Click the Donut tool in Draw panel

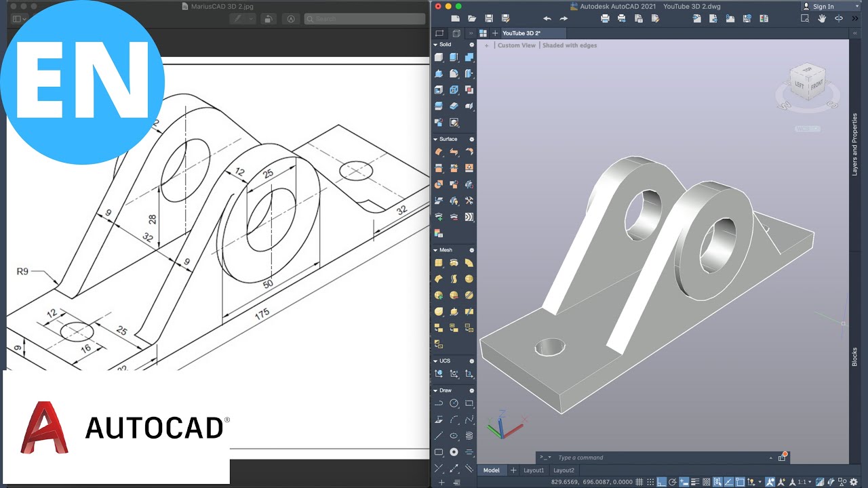tap(454, 452)
